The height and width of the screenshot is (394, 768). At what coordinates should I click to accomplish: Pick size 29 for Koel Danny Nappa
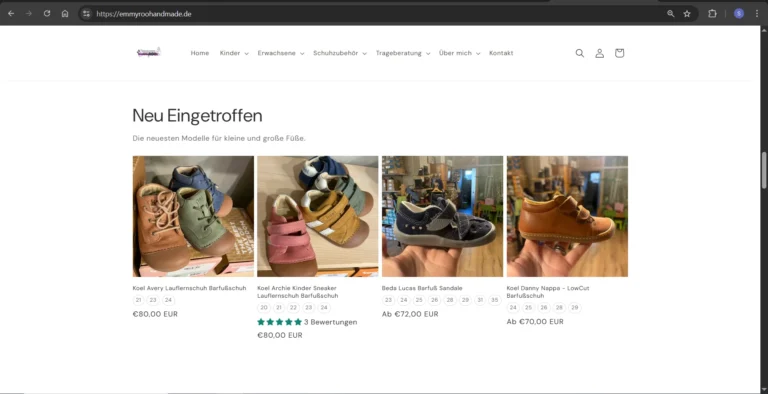coord(575,308)
